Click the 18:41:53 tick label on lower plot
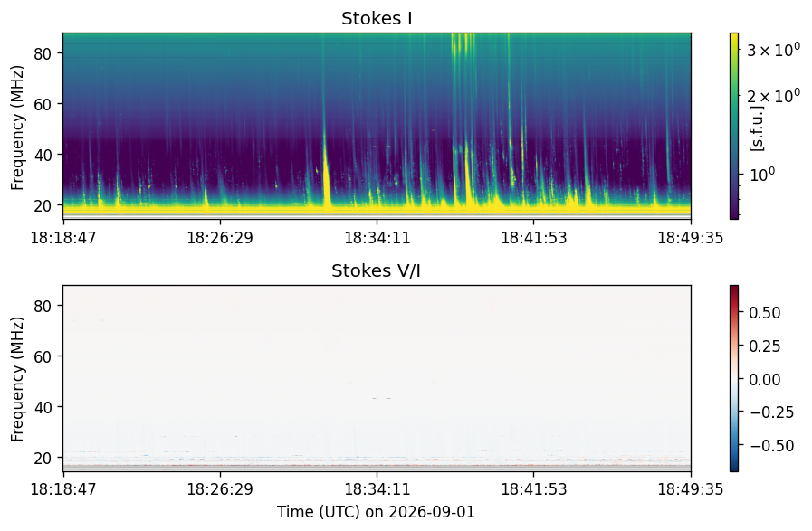The height and width of the screenshot is (531, 812). point(534,489)
